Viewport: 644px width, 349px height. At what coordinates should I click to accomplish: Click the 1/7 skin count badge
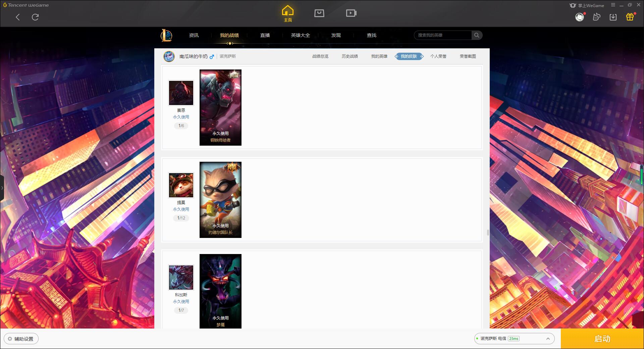pyautogui.click(x=181, y=310)
